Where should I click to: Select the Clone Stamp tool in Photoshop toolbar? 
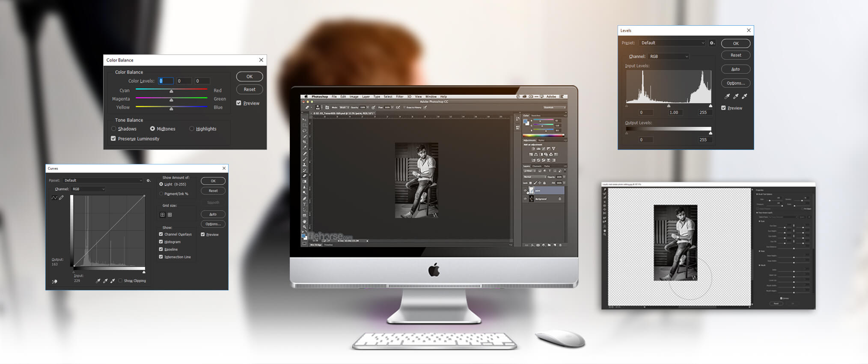(x=304, y=164)
